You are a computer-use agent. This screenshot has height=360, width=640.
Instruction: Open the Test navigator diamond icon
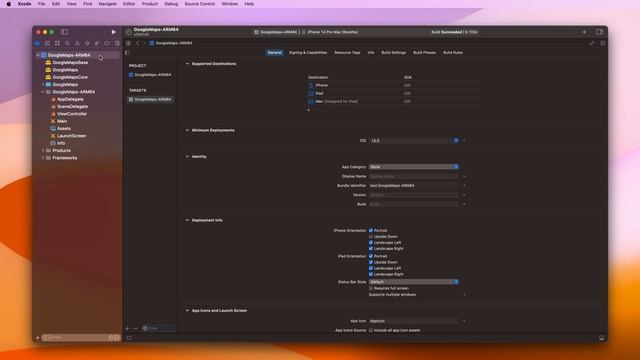tap(87, 43)
